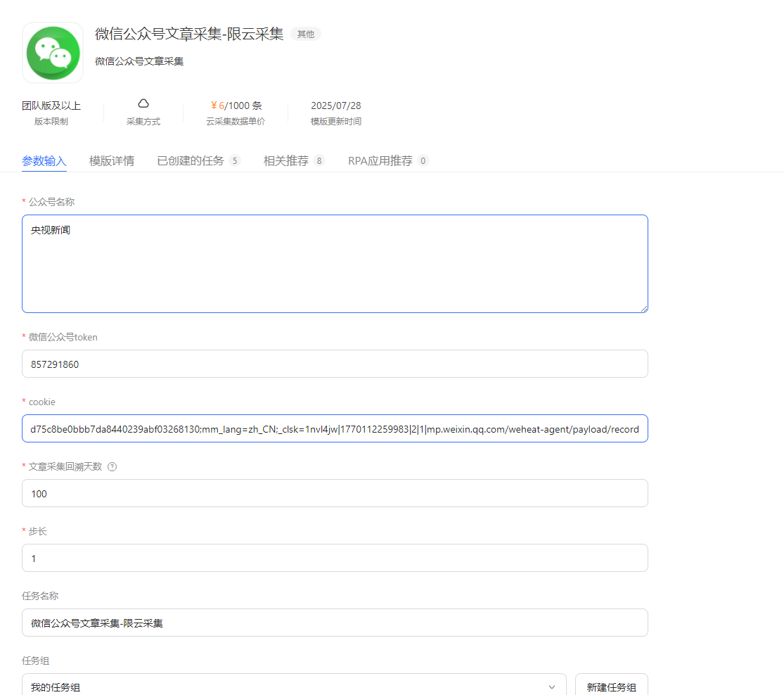Open the 模版详情 tab
This screenshot has height=695, width=784.
(x=112, y=161)
